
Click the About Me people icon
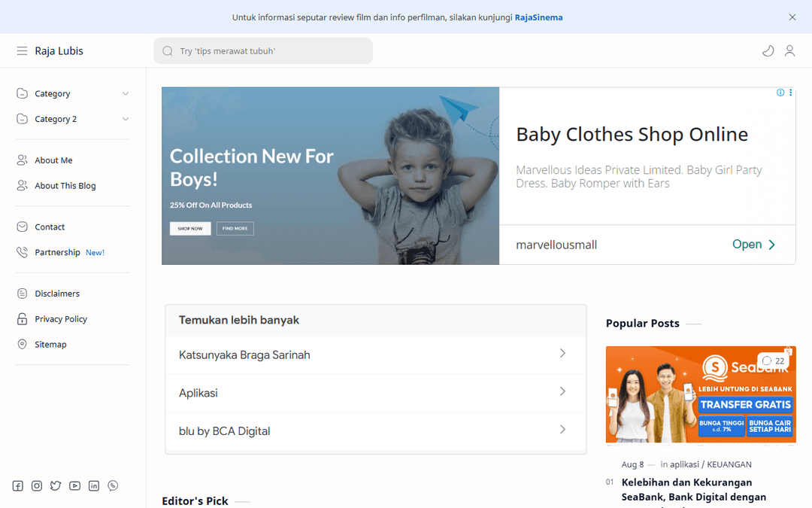pos(23,160)
